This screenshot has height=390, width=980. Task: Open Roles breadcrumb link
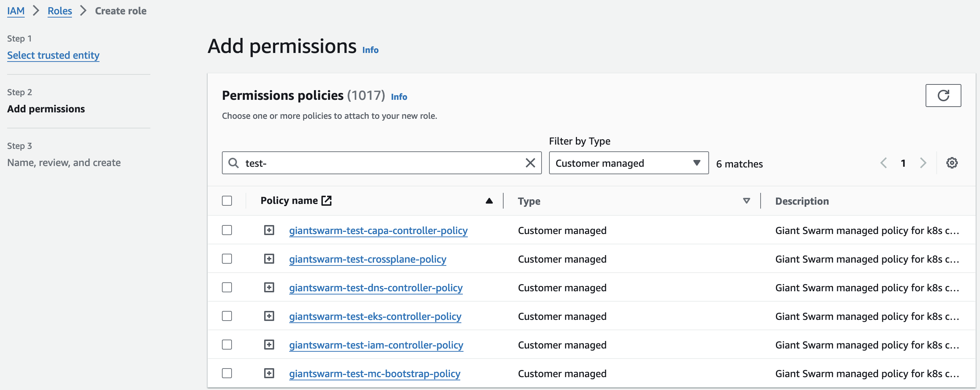[60, 11]
